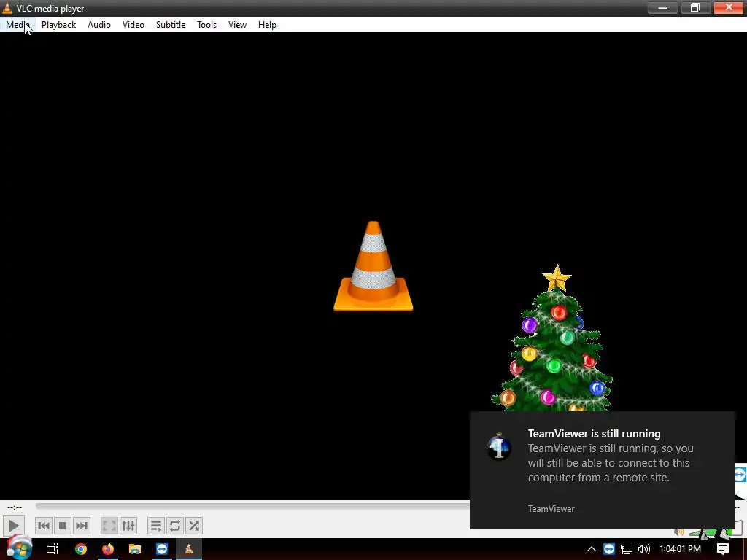Viewport: 747px width, 560px height.
Task: Open File Explorer from taskbar
Action: (x=135, y=549)
